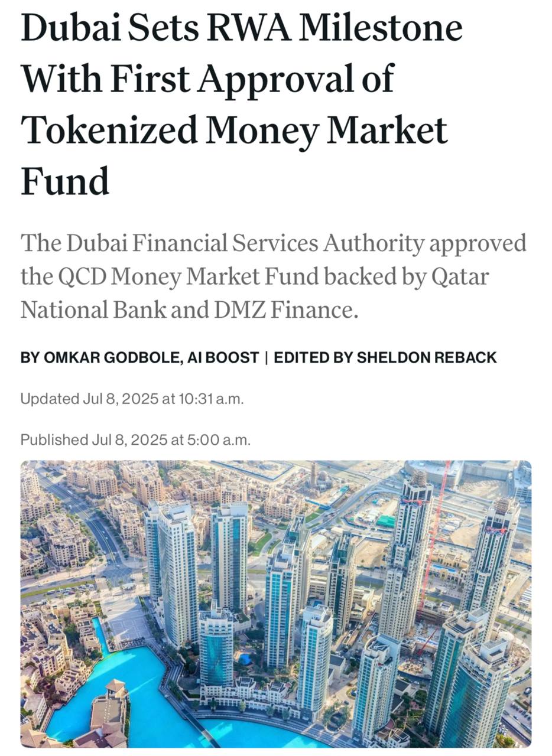Click the 'Updated Jul 8, 2025' timestamp
The height and width of the screenshot is (756, 552).
pos(132,399)
